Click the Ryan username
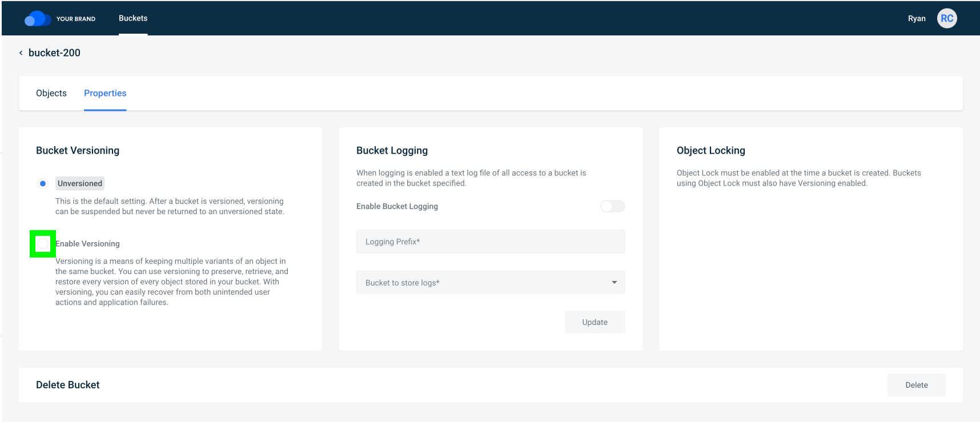Image resolution: width=980 pixels, height=422 pixels. click(917, 18)
